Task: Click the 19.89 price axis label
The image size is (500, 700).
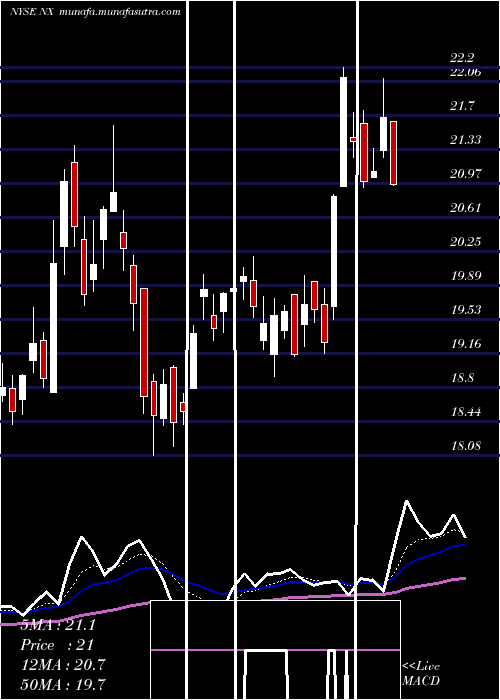Action: [466, 275]
